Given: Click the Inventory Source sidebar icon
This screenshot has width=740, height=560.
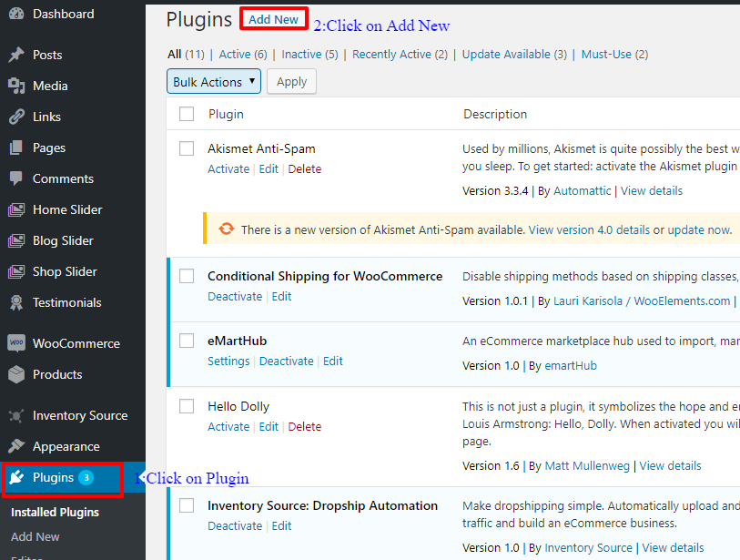Looking at the screenshot, I should click(16, 415).
